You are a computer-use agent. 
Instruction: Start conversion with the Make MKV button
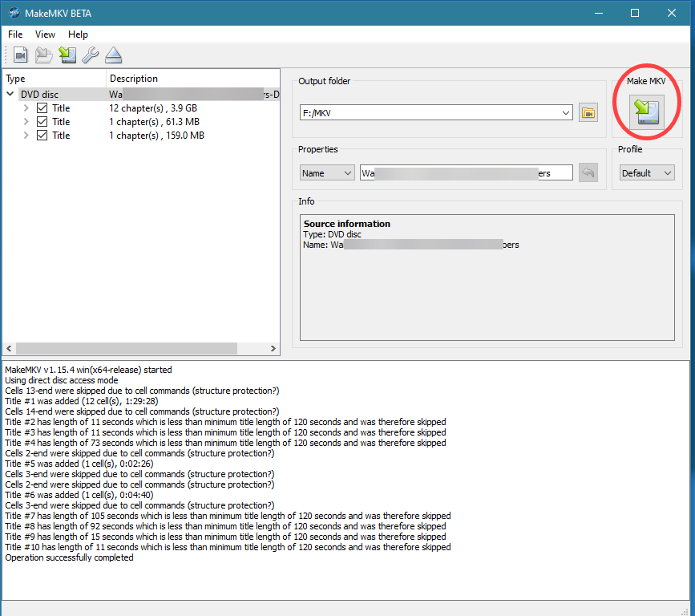[647, 112]
